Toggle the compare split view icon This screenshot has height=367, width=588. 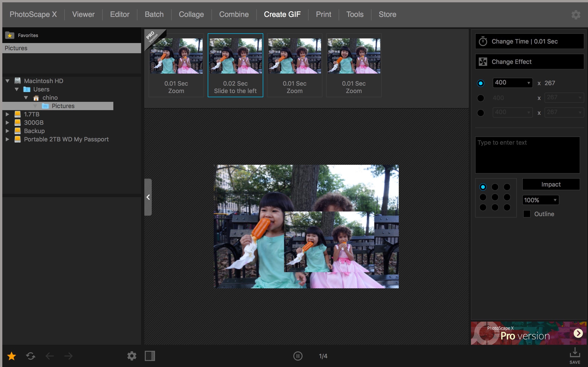click(x=150, y=356)
